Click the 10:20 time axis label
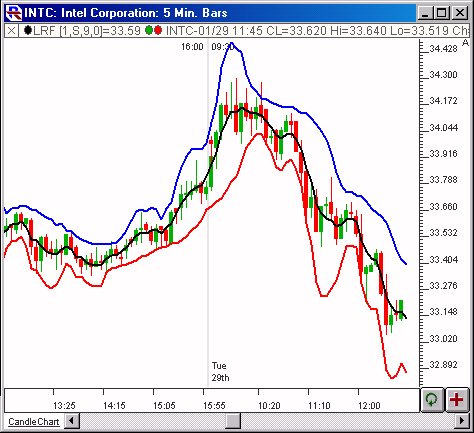Viewport: 474px width, 433px height. [x=269, y=406]
